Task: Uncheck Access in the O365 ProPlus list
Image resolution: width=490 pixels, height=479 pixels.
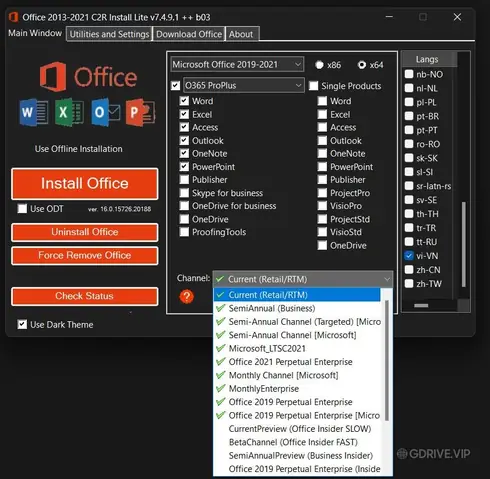Action: point(184,127)
